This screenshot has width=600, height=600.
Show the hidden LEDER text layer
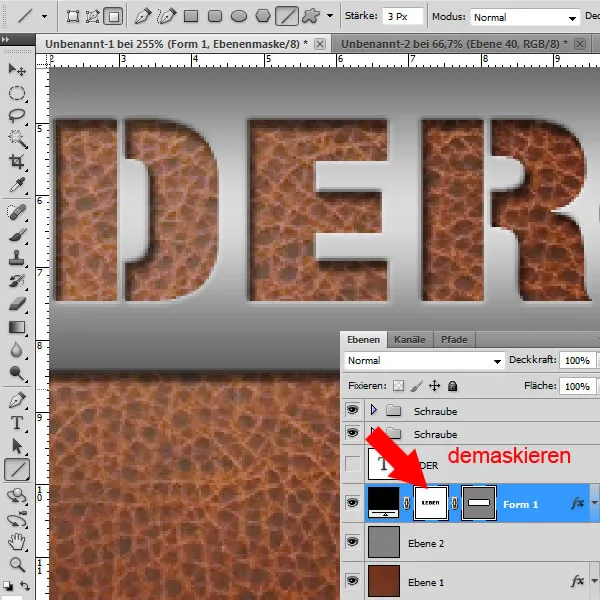pyautogui.click(x=351, y=463)
